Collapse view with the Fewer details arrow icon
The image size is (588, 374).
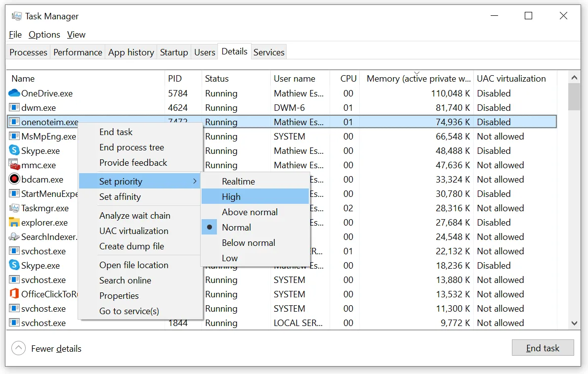tap(18, 348)
